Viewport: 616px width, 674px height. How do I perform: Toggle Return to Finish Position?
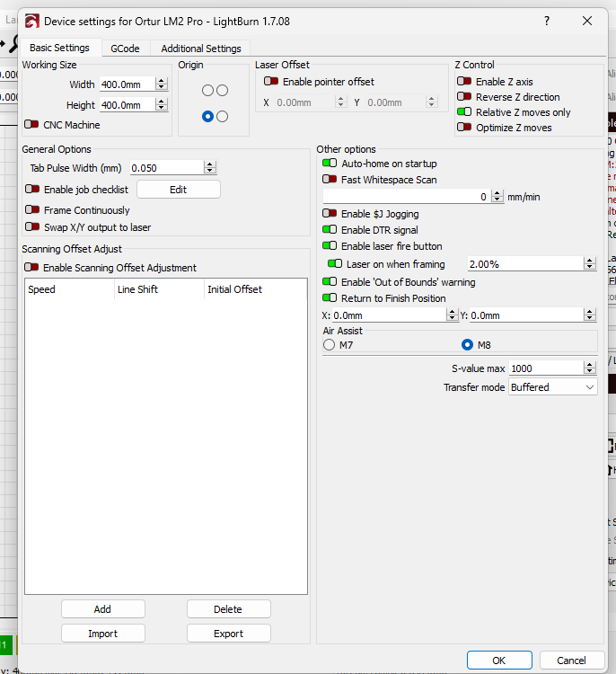tap(330, 297)
